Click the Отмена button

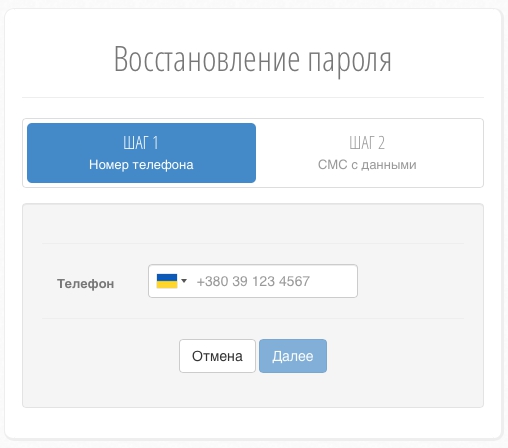click(x=217, y=356)
